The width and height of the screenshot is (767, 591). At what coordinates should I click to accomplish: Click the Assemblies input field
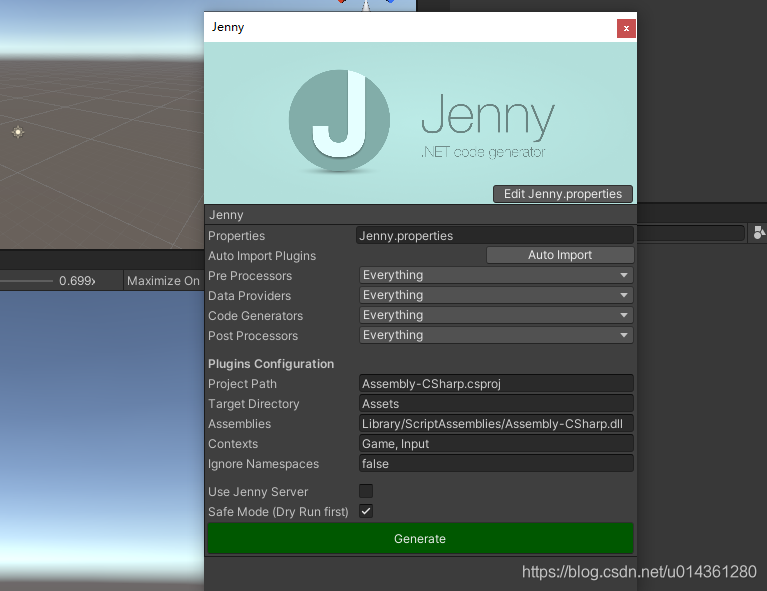coord(496,424)
